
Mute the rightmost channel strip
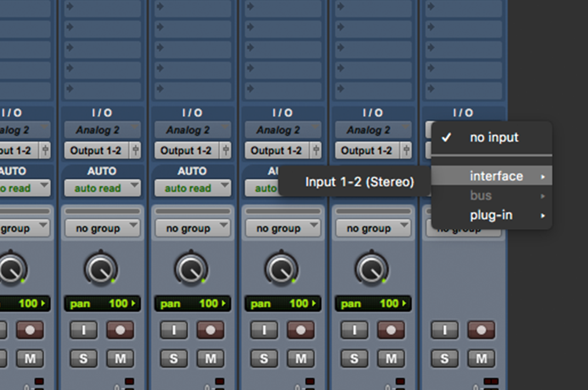[x=481, y=358]
